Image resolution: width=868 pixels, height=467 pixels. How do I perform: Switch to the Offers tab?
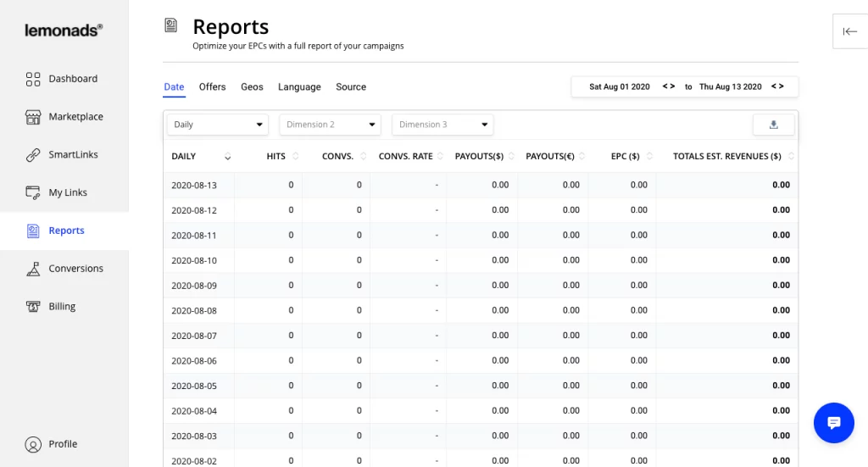pyautogui.click(x=212, y=87)
